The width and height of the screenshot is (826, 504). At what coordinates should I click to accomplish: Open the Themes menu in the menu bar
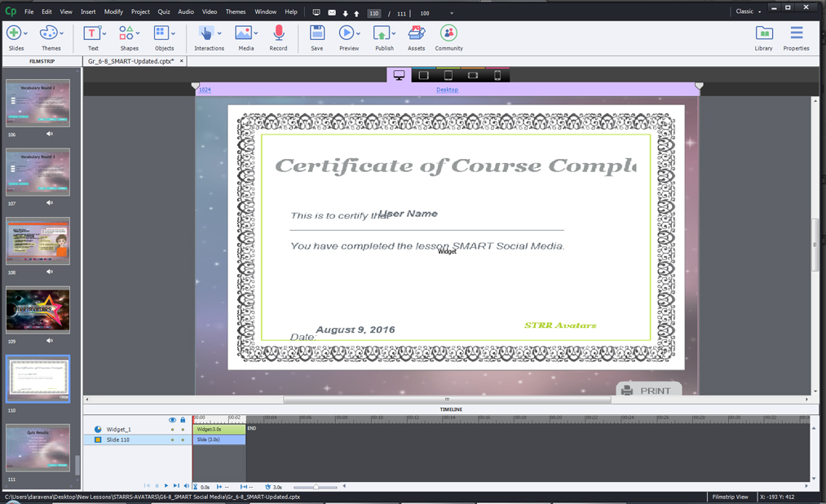[235, 12]
